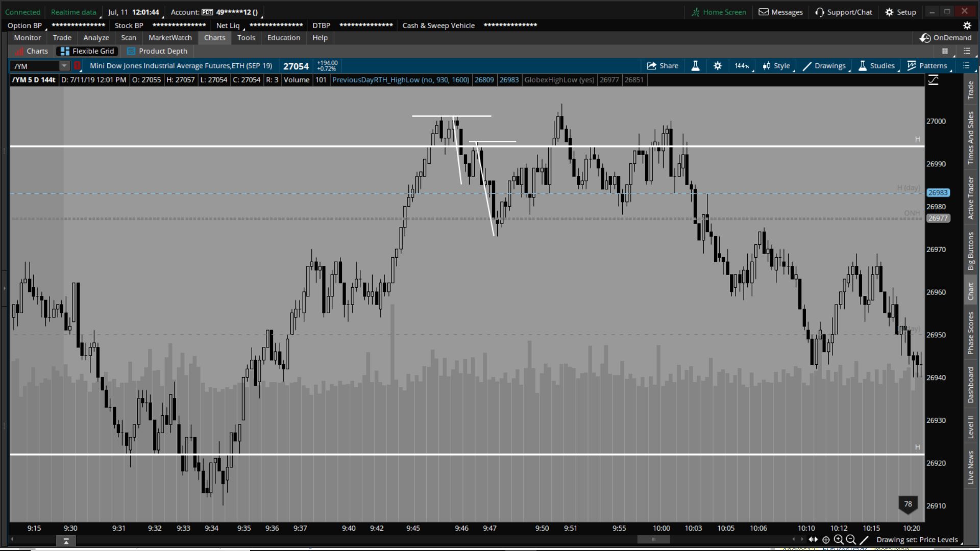Image resolution: width=980 pixels, height=551 pixels.
Task: Open the OnDemand feature
Action: click(x=946, y=38)
